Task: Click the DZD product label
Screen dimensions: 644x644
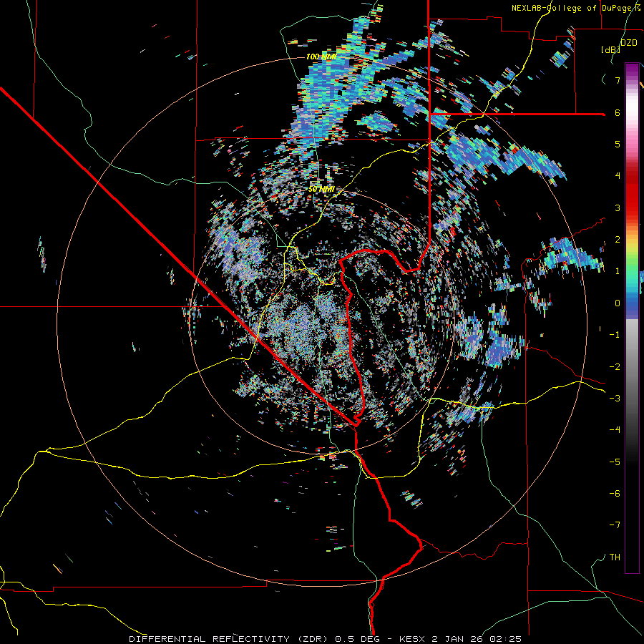Action: [629, 43]
